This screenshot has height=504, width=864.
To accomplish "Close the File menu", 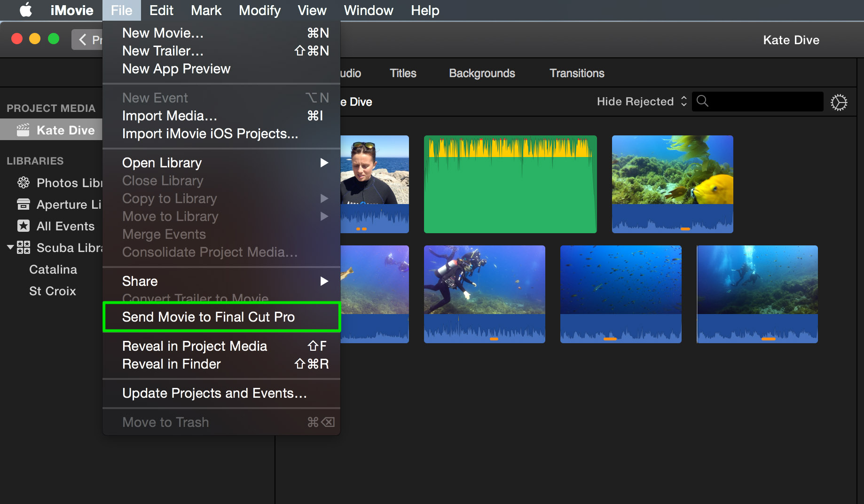I will point(122,10).
